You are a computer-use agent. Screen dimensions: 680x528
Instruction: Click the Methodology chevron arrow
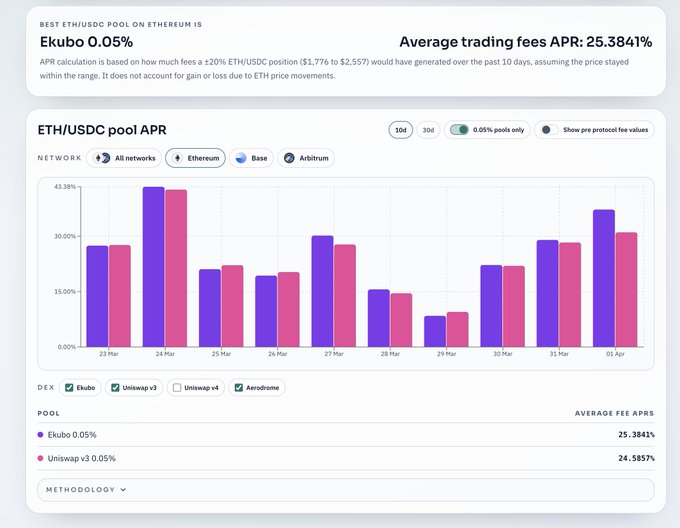coord(123,490)
